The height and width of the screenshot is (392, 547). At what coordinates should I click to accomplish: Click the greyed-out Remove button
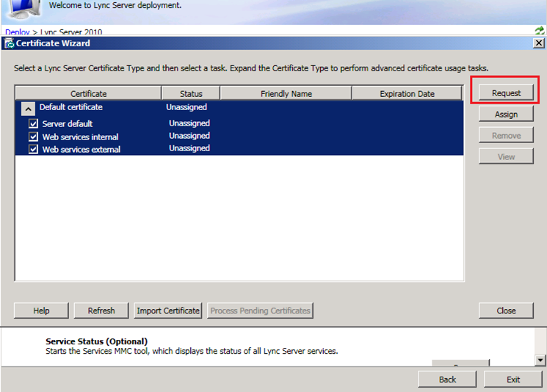pos(506,135)
